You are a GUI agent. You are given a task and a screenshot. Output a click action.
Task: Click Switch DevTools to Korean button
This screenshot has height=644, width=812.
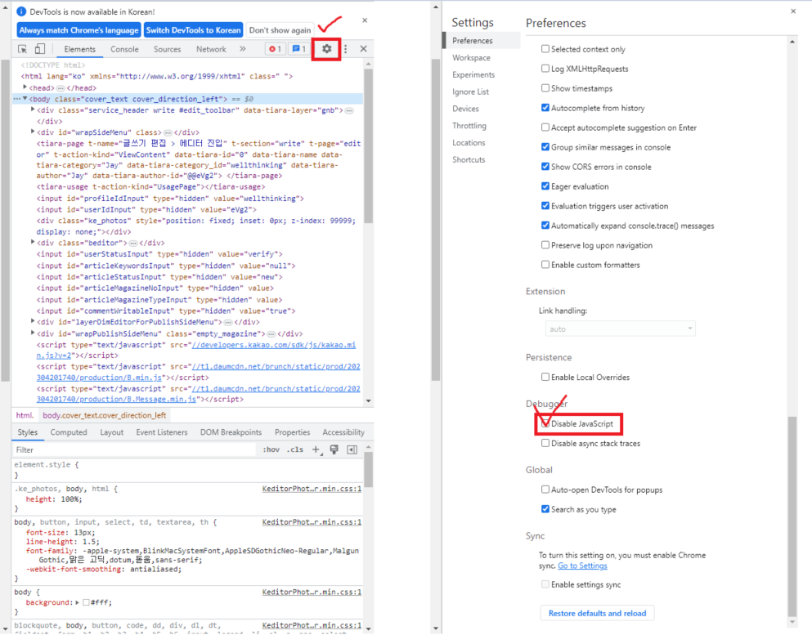193,30
